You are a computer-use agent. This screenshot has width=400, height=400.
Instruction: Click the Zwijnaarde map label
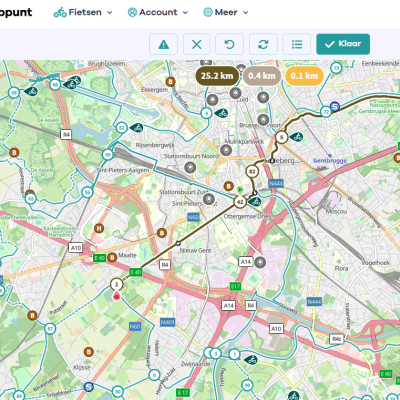coord(196,364)
